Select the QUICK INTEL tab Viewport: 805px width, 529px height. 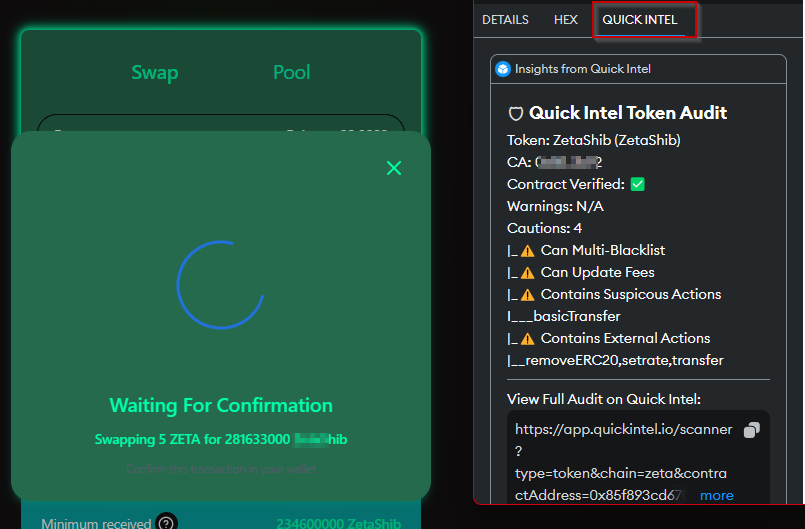(640, 20)
